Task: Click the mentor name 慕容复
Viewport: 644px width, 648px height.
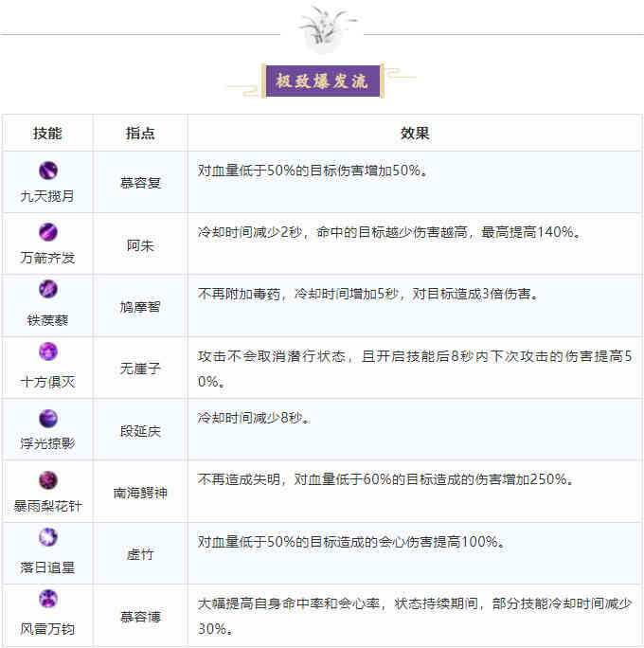Action: 140,182
